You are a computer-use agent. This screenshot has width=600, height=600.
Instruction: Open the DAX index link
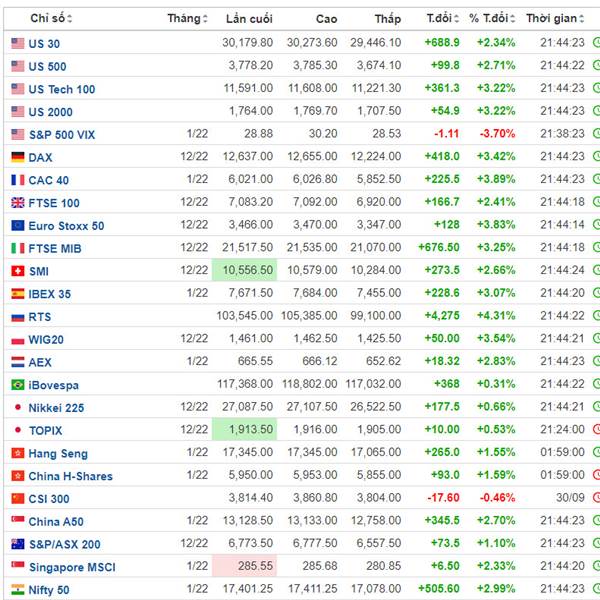click(40, 157)
